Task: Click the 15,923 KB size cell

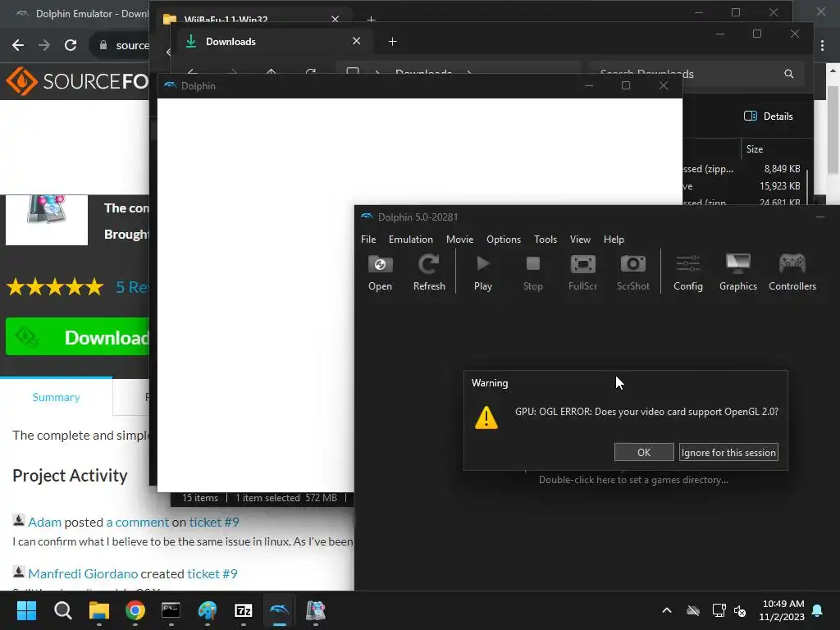Action: click(779, 186)
